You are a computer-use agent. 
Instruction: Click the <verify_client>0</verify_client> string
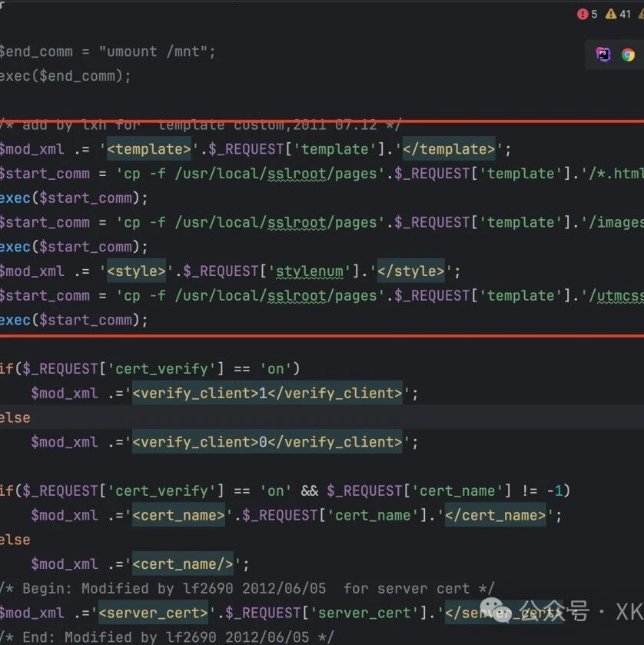pos(267,442)
